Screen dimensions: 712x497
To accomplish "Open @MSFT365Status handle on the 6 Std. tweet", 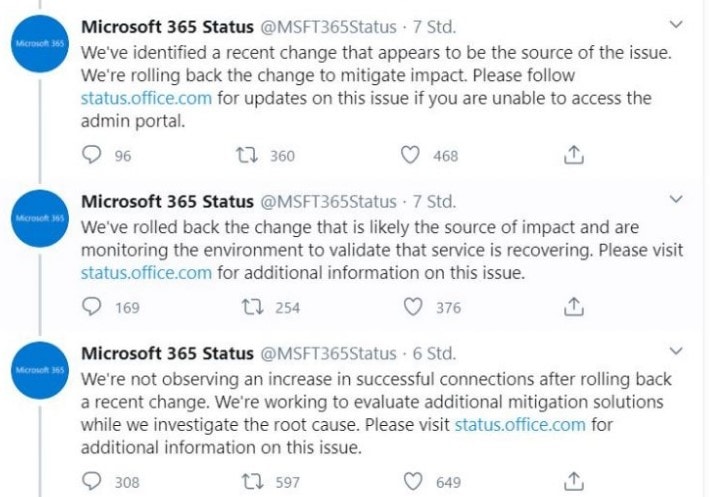I will (328, 353).
